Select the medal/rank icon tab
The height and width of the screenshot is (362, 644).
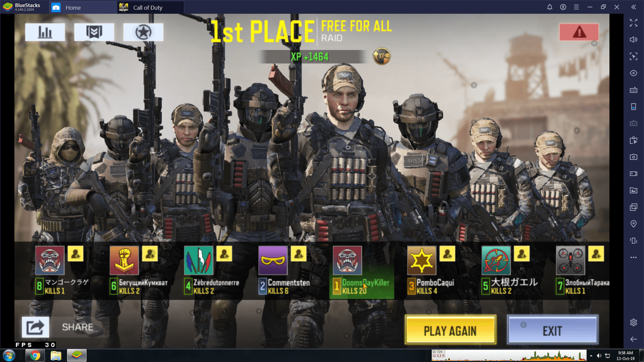(x=94, y=32)
